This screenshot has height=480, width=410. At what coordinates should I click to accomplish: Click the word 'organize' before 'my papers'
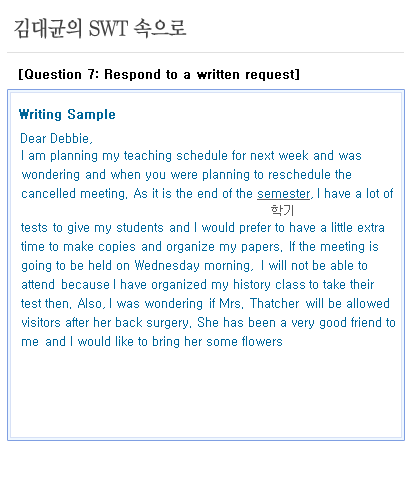pos(190,247)
